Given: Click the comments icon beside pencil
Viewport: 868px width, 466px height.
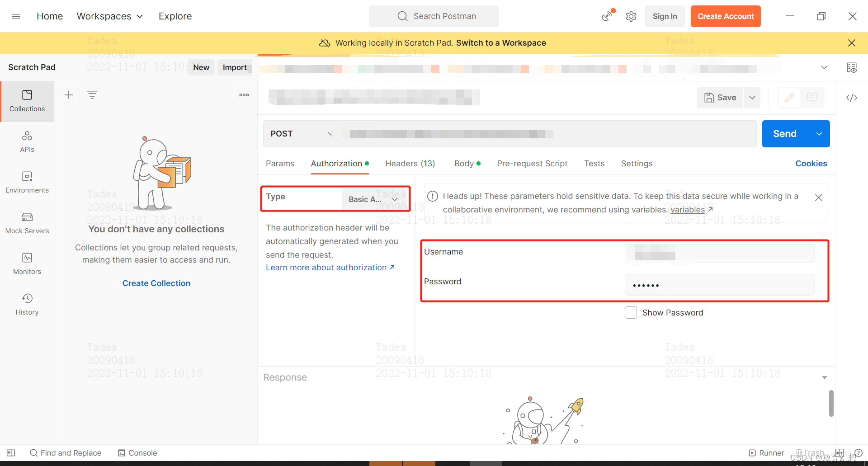Looking at the screenshot, I should pyautogui.click(x=812, y=98).
